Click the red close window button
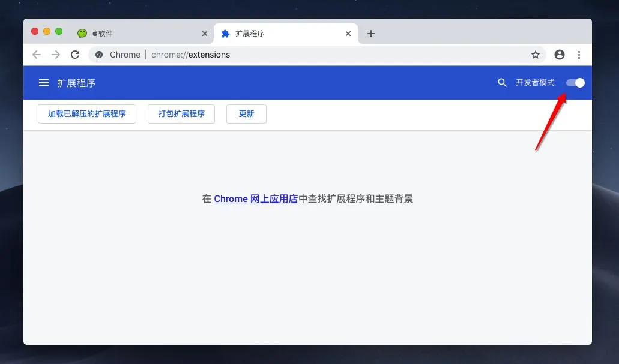This screenshot has width=619, height=364. coord(35,31)
